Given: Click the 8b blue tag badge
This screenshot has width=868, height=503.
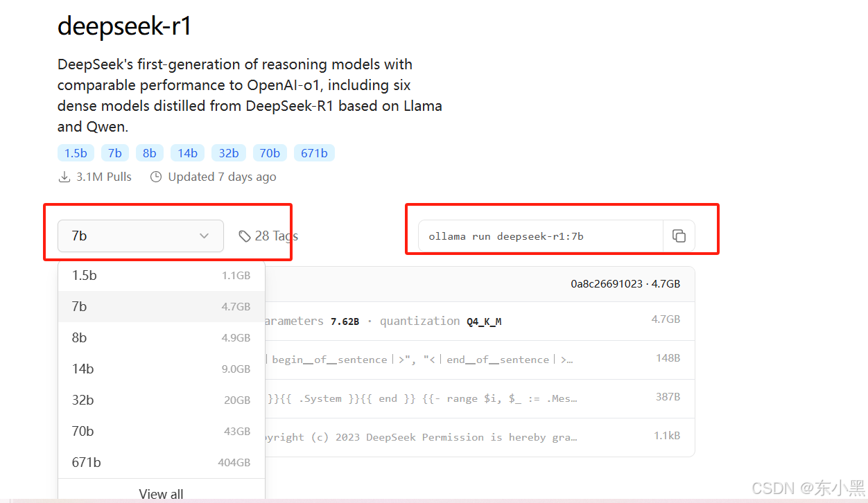Looking at the screenshot, I should click(x=150, y=153).
